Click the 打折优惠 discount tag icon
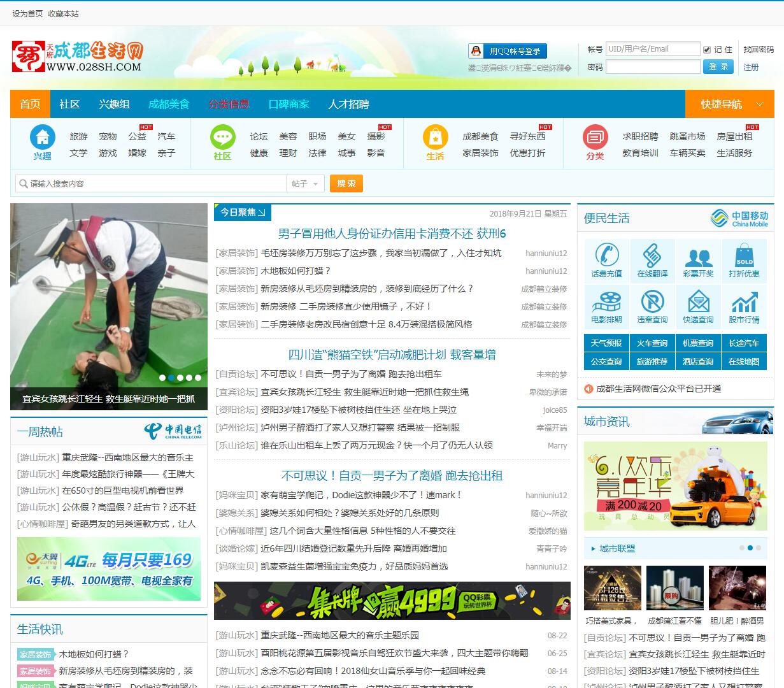Screen dimensions: 784x688 tap(744, 255)
